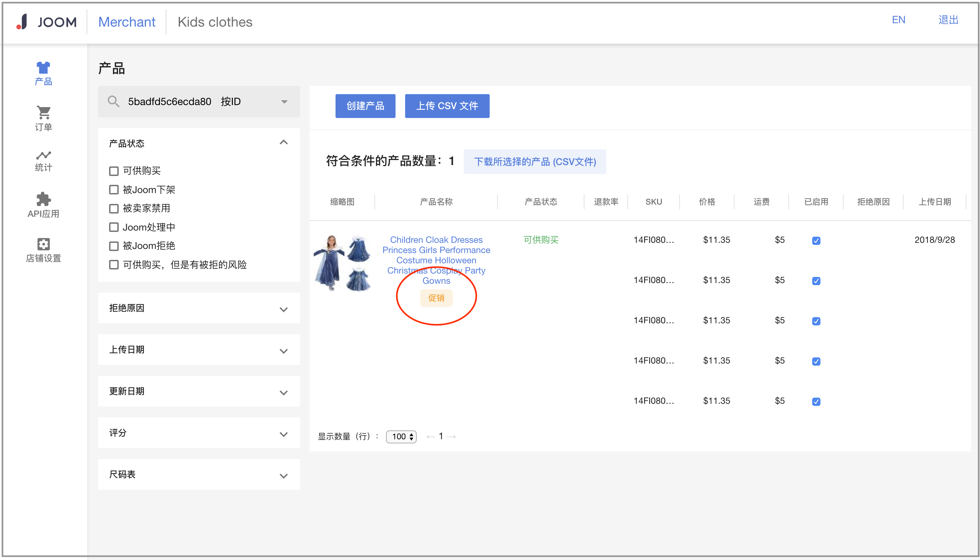The height and width of the screenshot is (560, 980).
Task: Open the circled 促销 promotion link
Action: (436, 298)
